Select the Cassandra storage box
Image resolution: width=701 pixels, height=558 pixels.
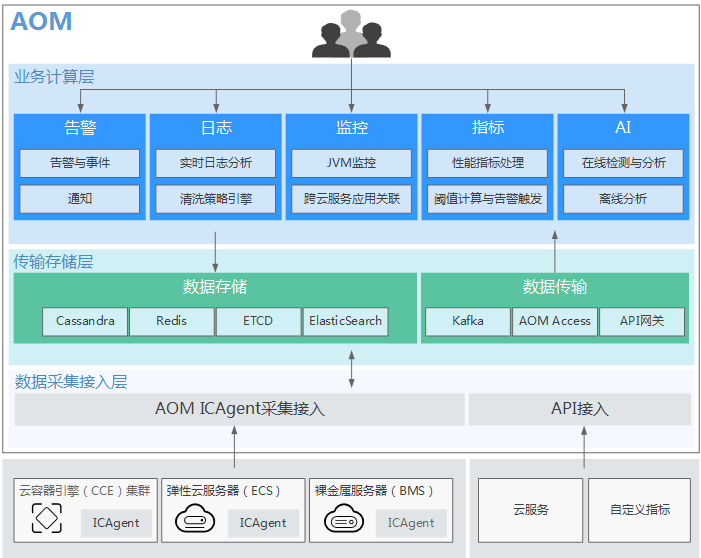(x=85, y=321)
